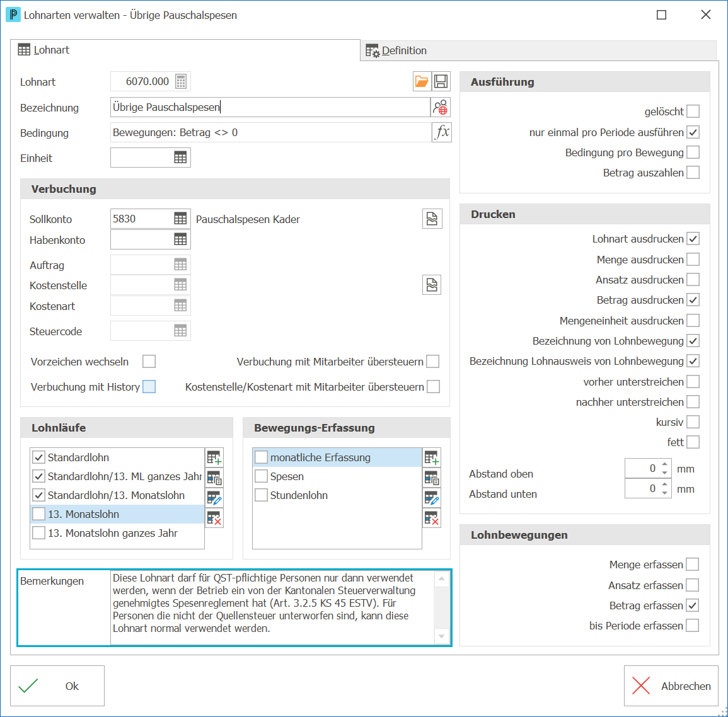The width and height of the screenshot is (728, 717).
Task: Copy the selected Lohnläufe entry
Action: click(x=214, y=478)
